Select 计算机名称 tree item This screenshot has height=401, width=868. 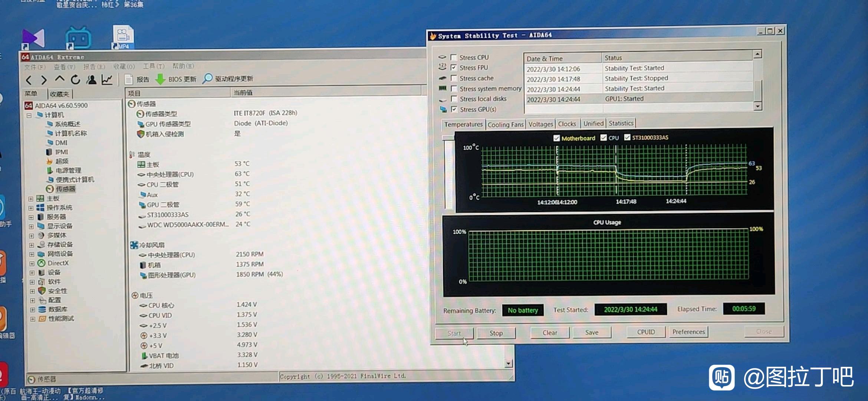pos(67,133)
